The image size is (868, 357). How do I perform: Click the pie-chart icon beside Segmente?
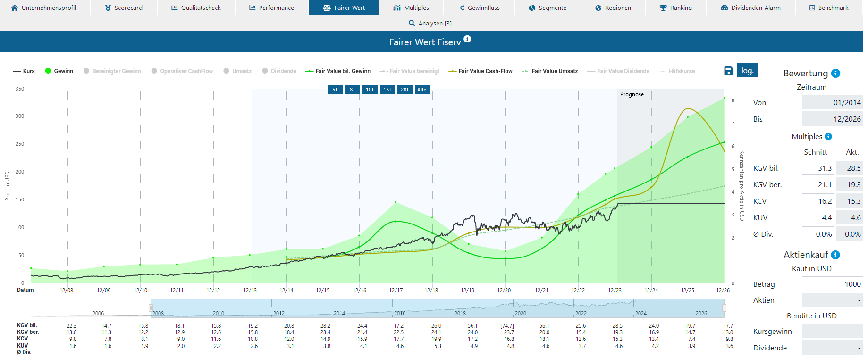[532, 8]
